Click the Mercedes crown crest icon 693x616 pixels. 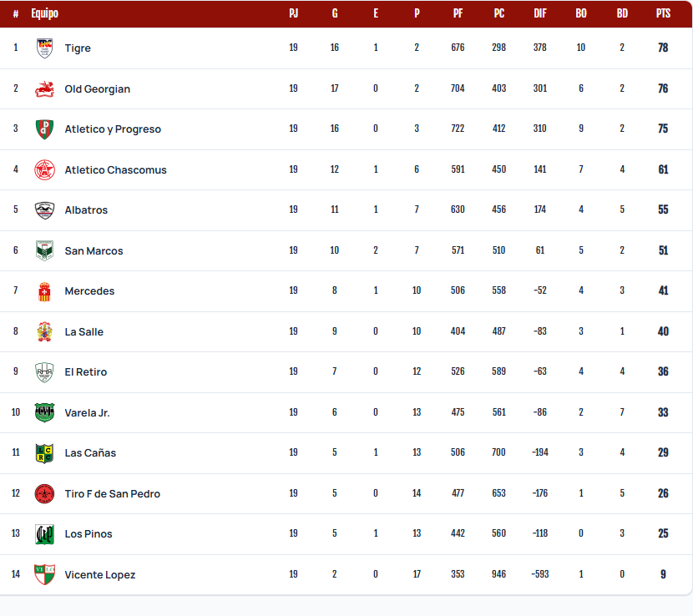tap(44, 291)
